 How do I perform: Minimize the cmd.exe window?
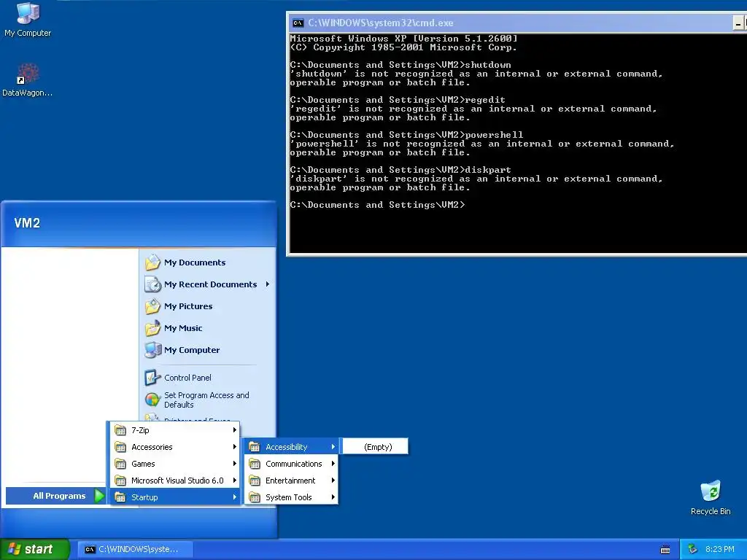point(738,23)
